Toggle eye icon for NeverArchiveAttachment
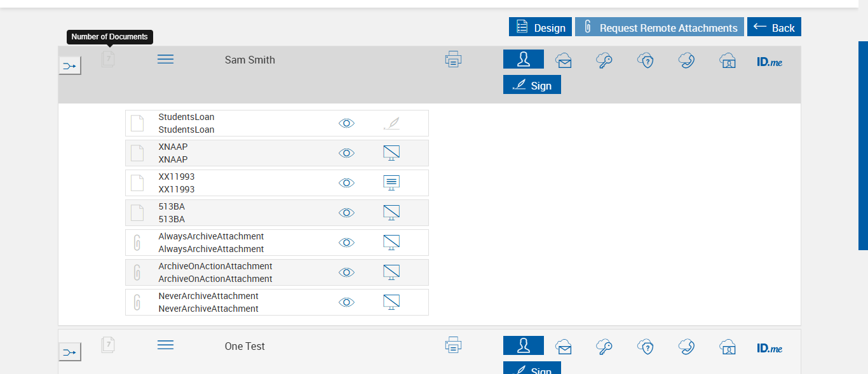The image size is (868, 374). coord(346,302)
